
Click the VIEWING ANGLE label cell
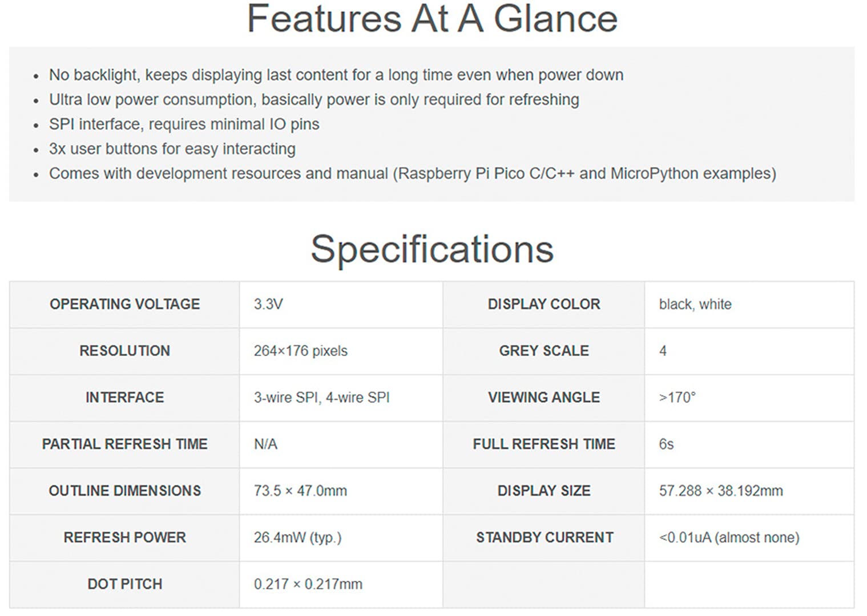(x=544, y=398)
